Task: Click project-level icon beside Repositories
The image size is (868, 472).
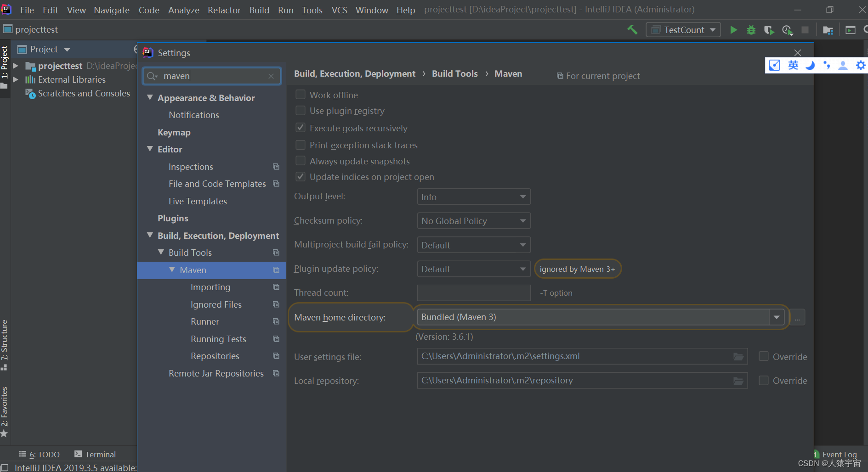Action: pyautogui.click(x=276, y=356)
